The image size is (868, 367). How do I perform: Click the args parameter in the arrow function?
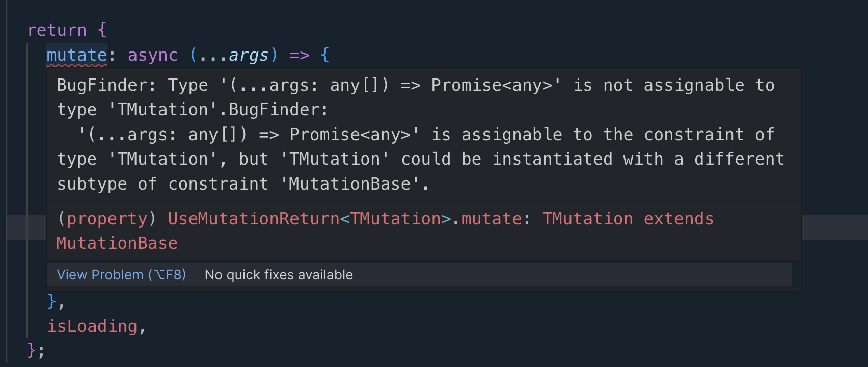point(248,55)
